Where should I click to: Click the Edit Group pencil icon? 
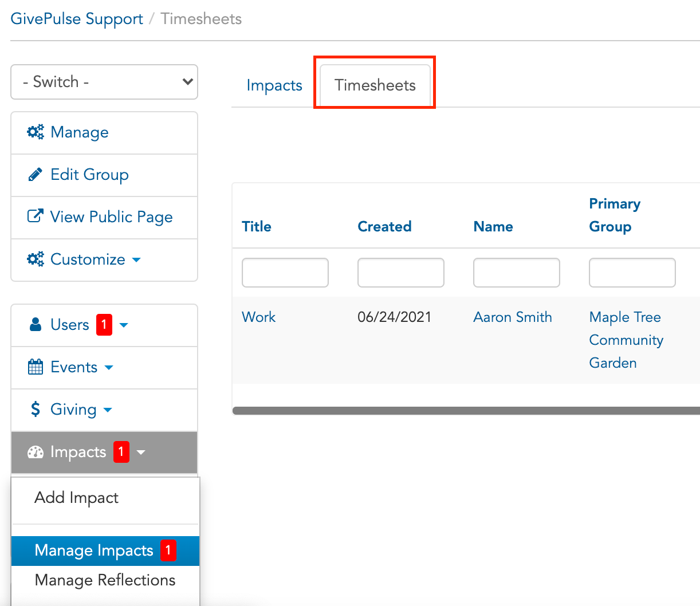click(x=35, y=175)
